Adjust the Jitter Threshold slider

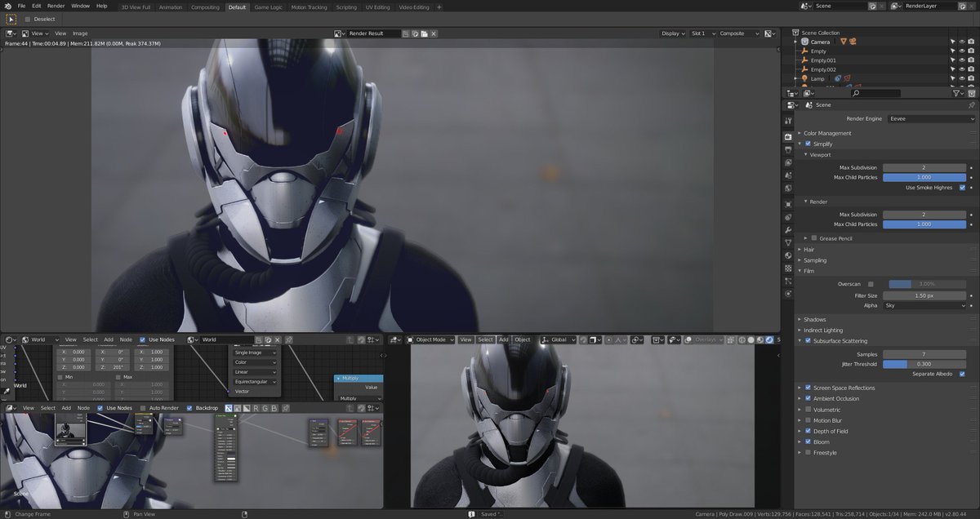point(924,364)
